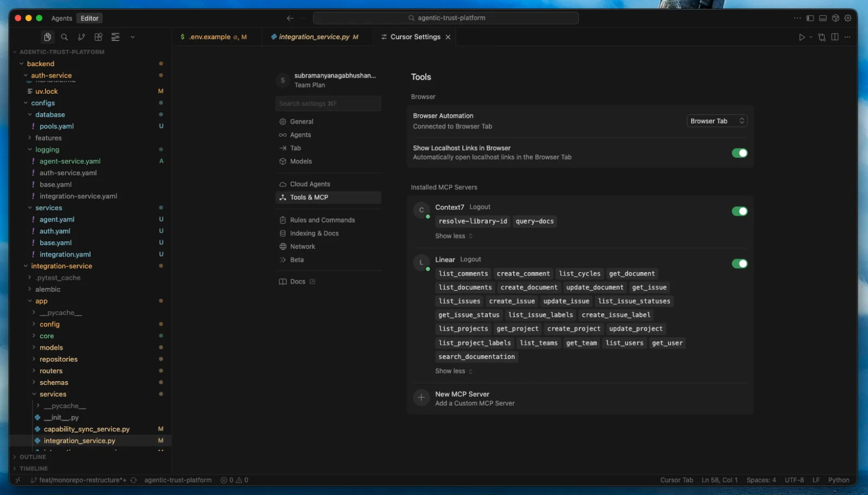Click the remote window icon in status bar
This screenshot has height=495, width=868.
click(18, 480)
